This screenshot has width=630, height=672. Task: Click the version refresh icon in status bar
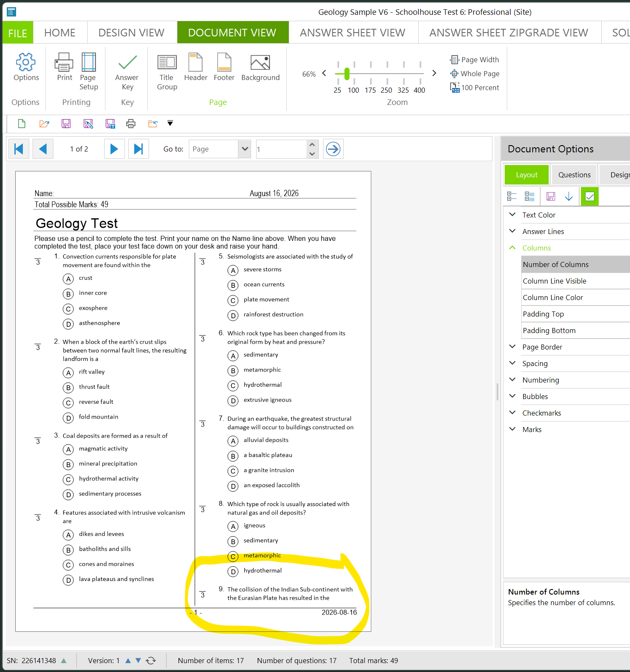coord(151,661)
